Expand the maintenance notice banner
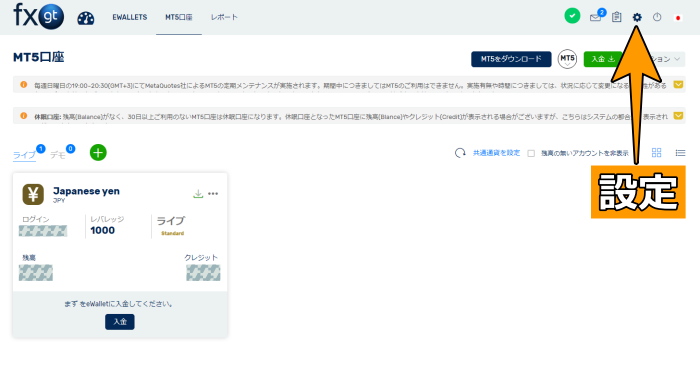The width and height of the screenshot is (700, 385). click(x=678, y=85)
